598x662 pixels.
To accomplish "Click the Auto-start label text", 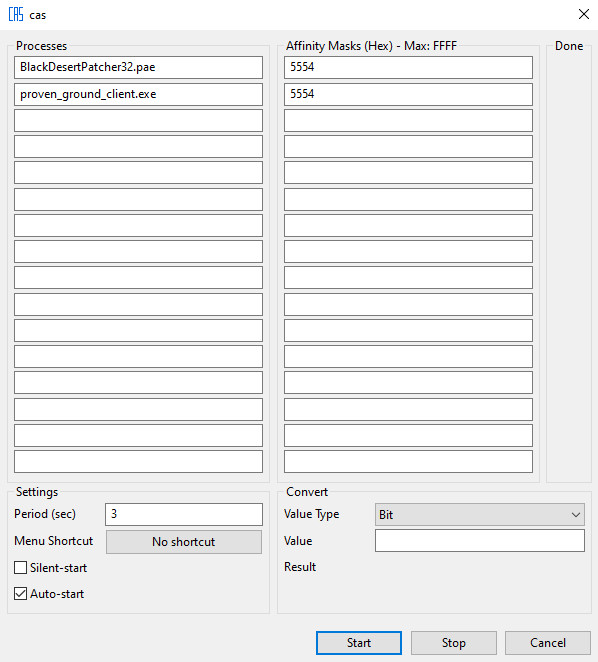I will pyautogui.click(x=57, y=594).
